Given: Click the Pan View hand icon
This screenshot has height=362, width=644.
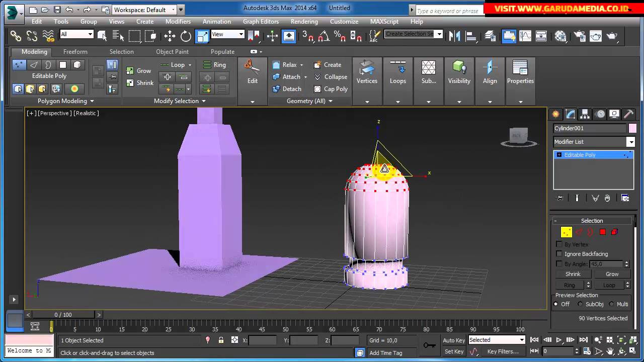Looking at the screenshot, I should click(610, 351).
